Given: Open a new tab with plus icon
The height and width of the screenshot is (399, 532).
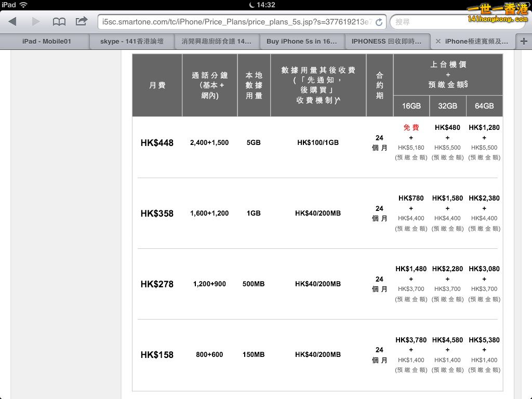Looking at the screenshot, I should pos(523,42).
